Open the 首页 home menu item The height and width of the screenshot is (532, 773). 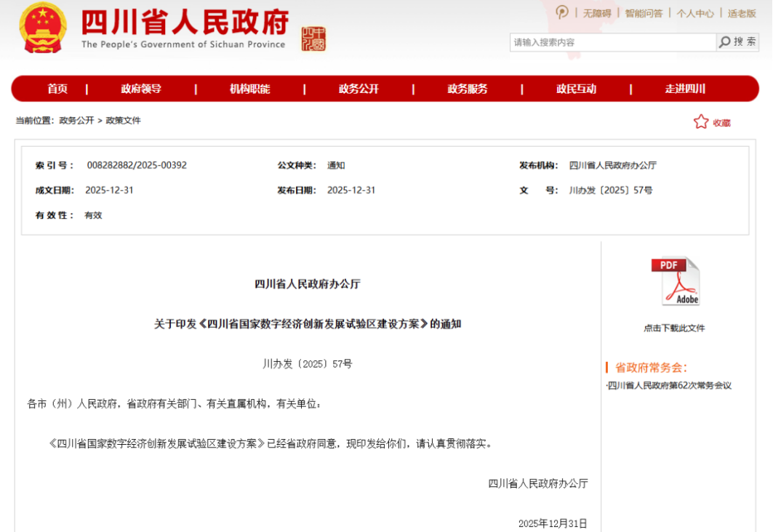(57, 89)
